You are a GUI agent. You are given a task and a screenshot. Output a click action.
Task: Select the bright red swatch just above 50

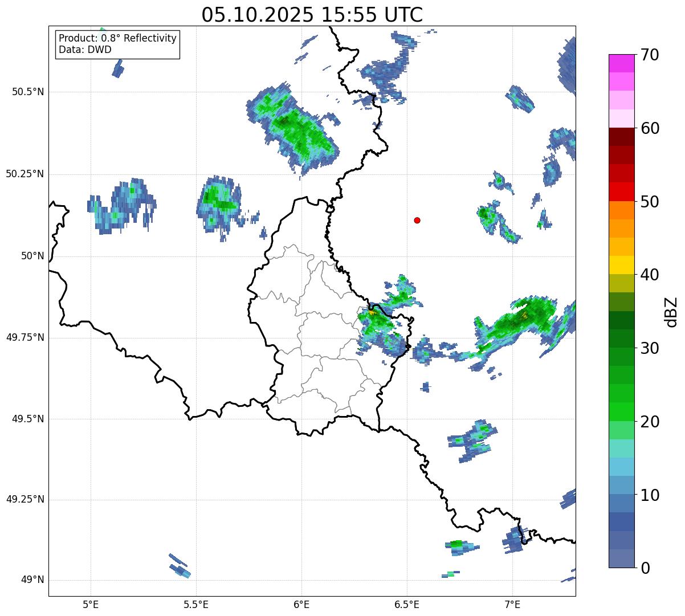[x=622, y=192]
